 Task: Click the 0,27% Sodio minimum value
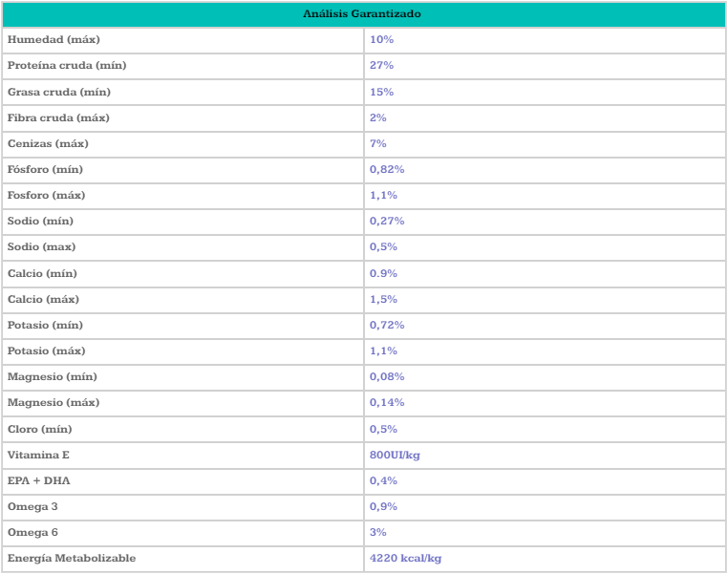(387, 221)
